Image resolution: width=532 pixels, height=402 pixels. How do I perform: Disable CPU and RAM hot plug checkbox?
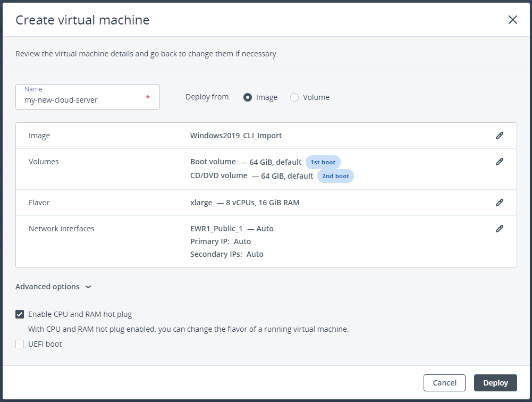(20, 314)
